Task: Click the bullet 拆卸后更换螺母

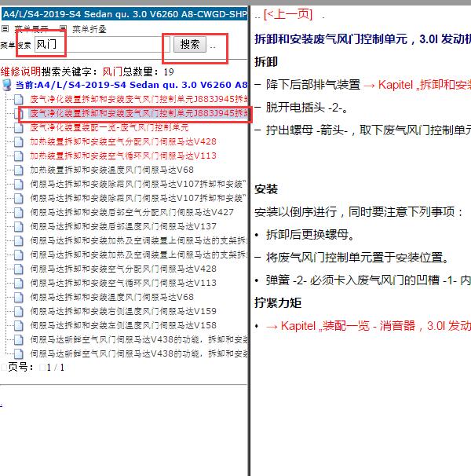Action: tap(310, 235)
